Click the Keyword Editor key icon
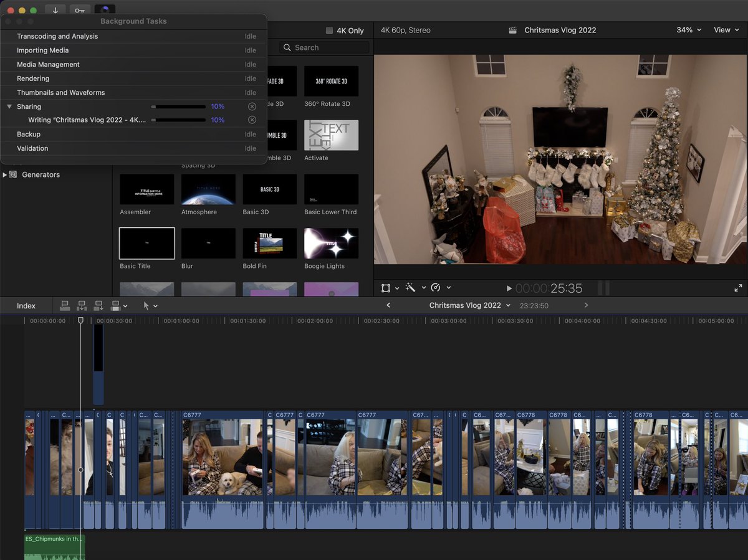 click(79, 10)
